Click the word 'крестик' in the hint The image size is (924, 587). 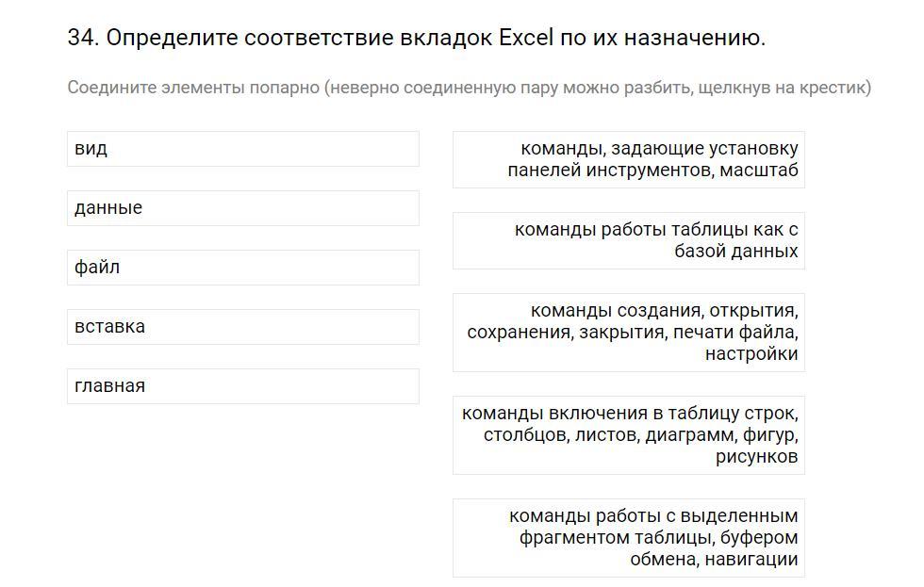click(x=834, y=88)
